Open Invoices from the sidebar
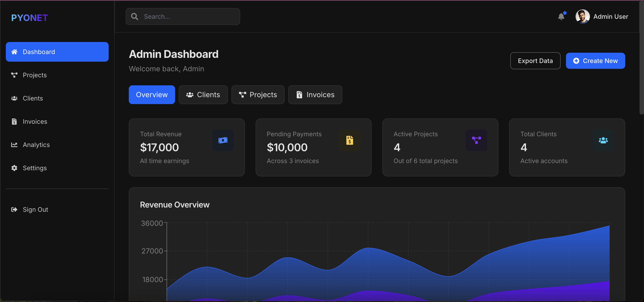 [x=35, y=121]
